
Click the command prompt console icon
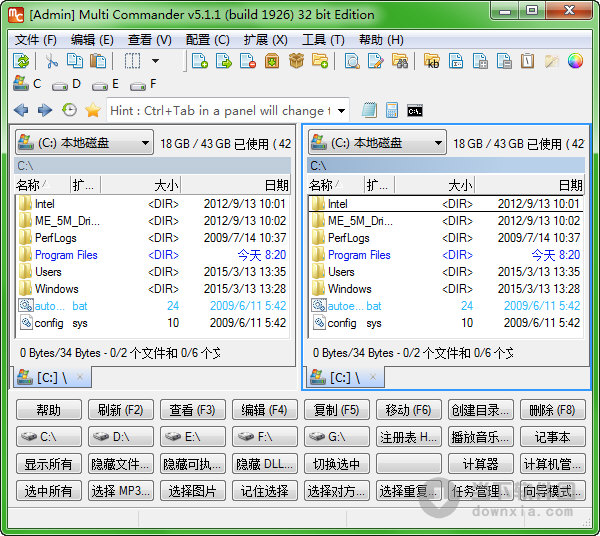click(x=415, y=111)
